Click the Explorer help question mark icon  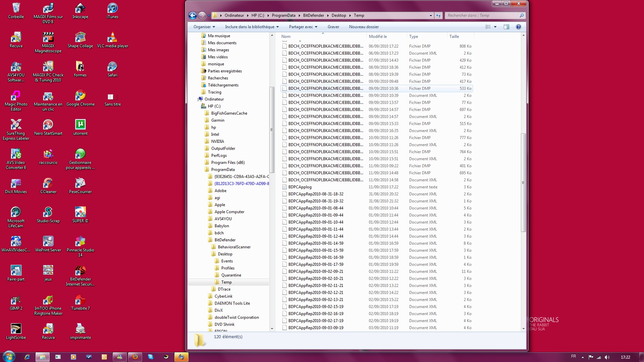(x=518, y=27)
